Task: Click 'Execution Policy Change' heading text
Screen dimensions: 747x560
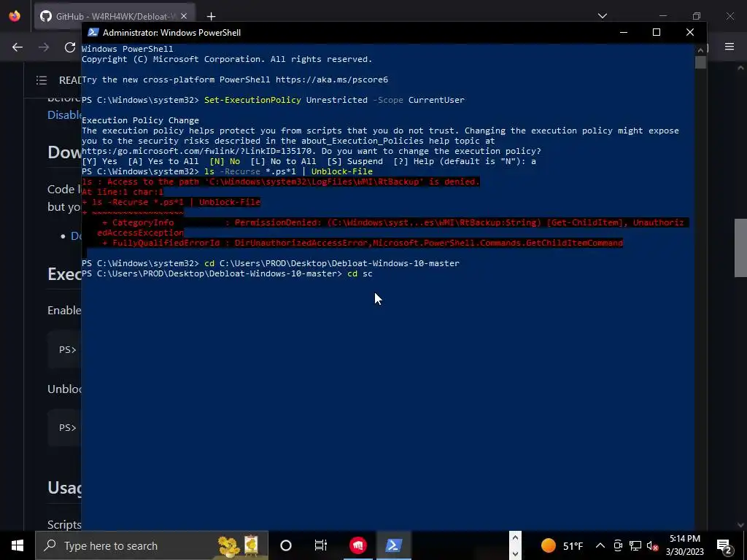Action: pos(140,120)
